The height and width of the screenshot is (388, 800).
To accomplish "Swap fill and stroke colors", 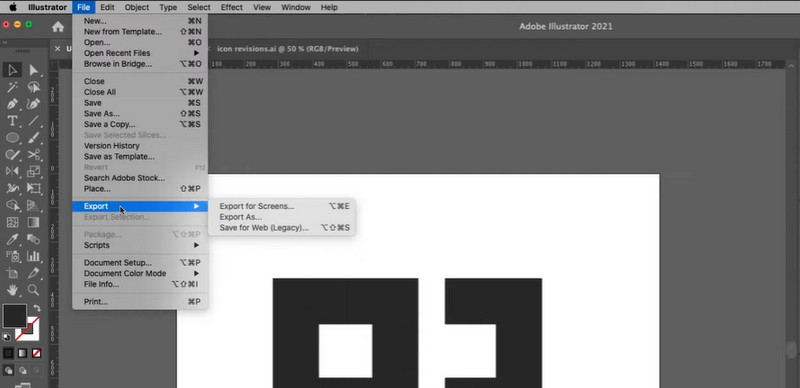I will (37, 308).
